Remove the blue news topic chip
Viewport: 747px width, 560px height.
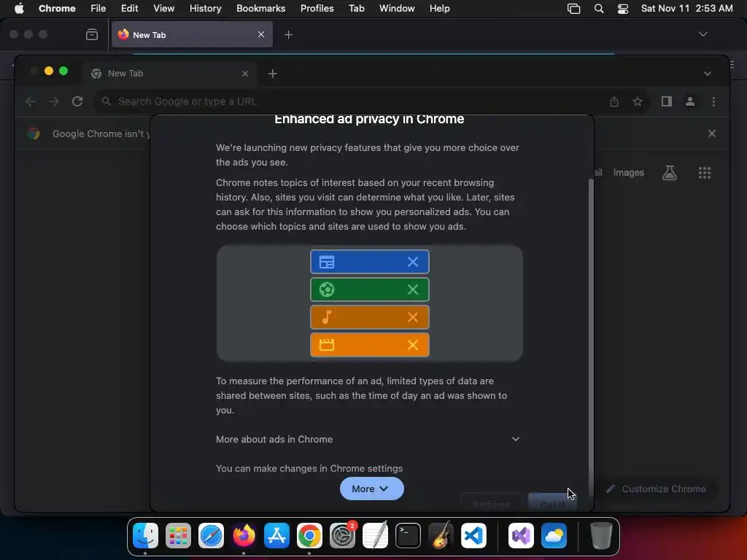[x=413, y=262]
